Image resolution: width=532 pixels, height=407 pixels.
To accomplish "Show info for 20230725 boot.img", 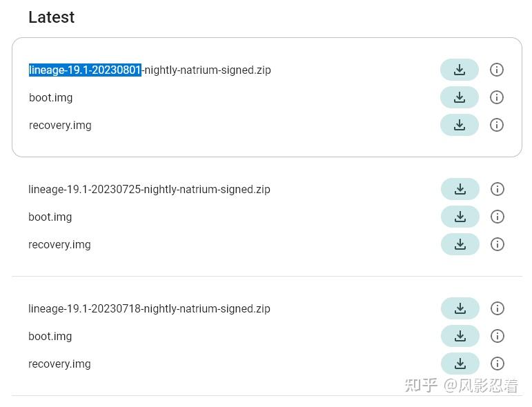I will 497,217.
